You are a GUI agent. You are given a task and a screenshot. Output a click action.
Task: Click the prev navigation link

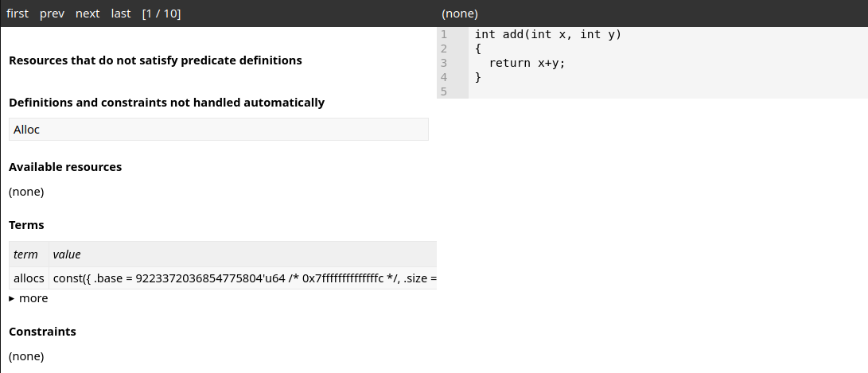point(52,14)
